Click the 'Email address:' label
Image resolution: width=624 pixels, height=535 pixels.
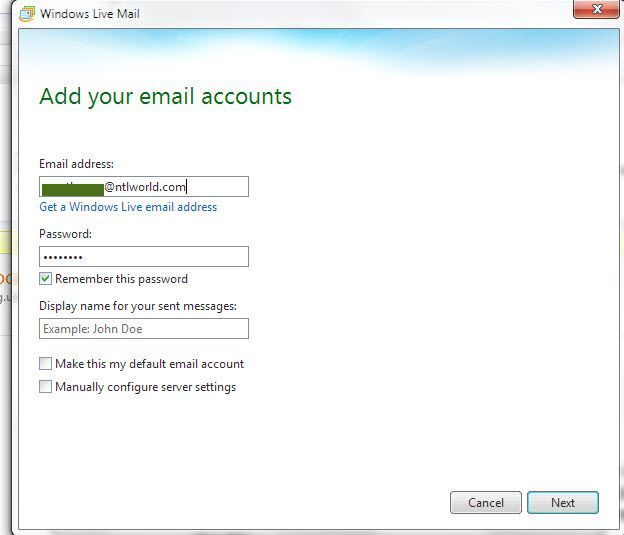coord(76,164)
